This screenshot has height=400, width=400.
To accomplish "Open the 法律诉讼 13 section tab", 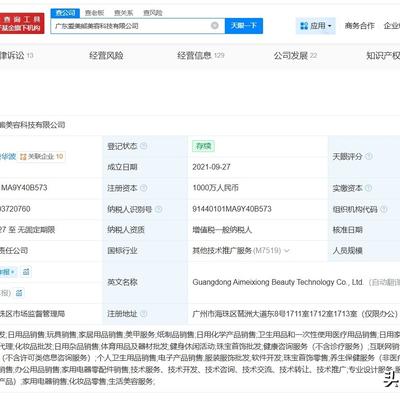I will pos(17,55).
